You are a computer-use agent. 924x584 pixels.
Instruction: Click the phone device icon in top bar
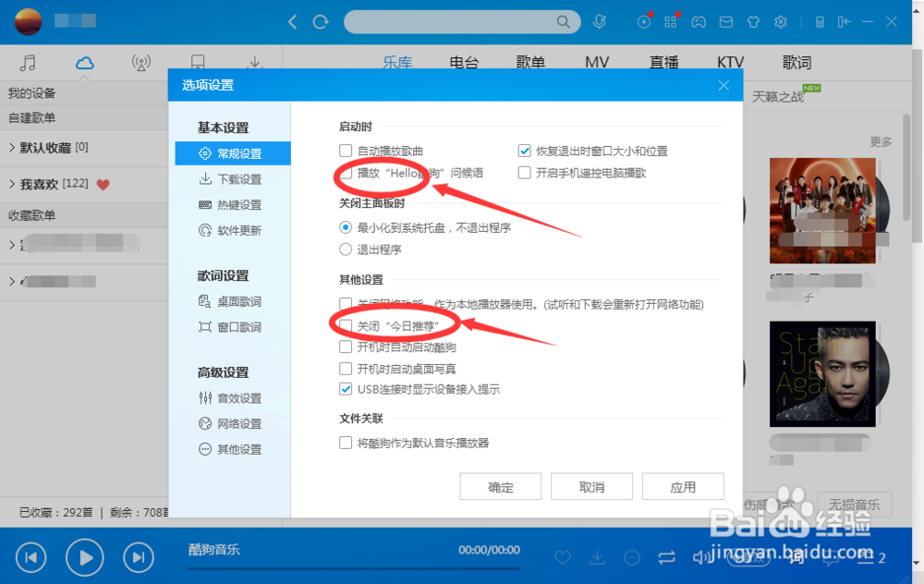point(820,22)
